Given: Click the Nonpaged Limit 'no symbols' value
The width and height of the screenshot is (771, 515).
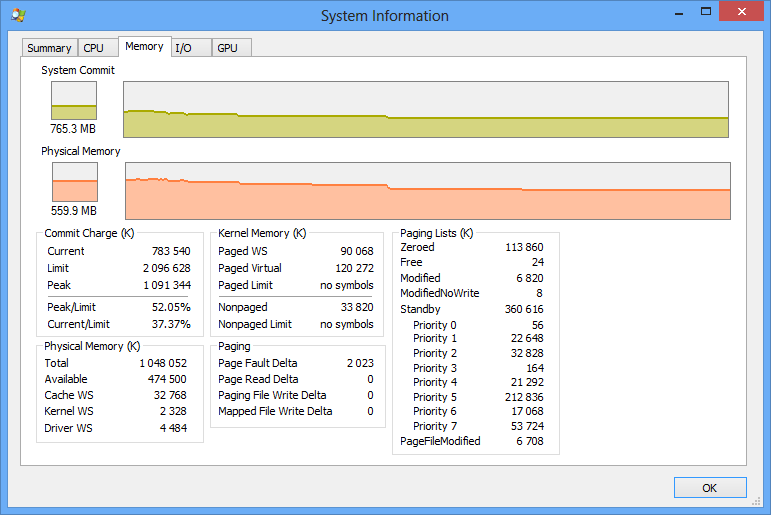Looking at the screenshot, I should click(x=347, y=324).
